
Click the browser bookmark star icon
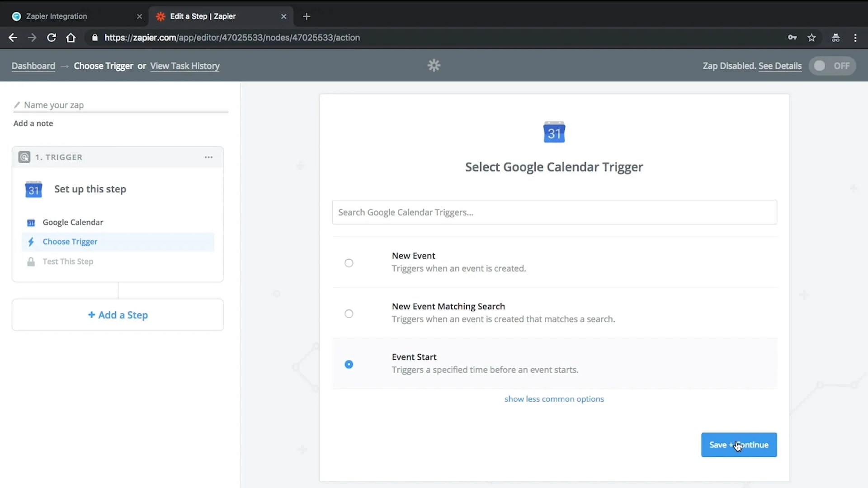point(812,38)
